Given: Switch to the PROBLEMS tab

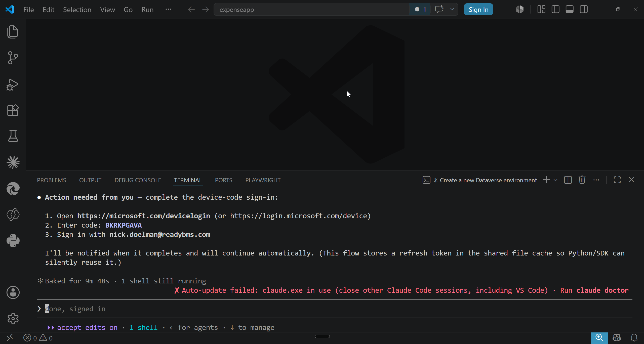Looking at the screenshot, I should [x=51, y=180].
